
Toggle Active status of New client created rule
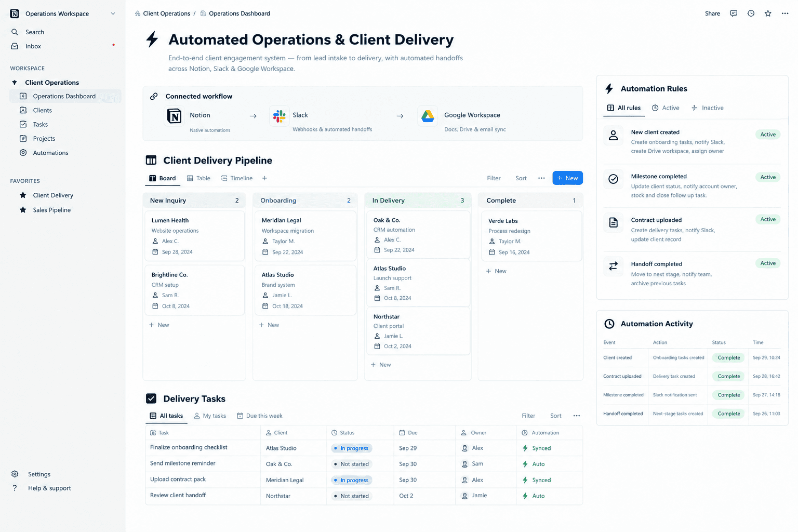click(768, 135)
